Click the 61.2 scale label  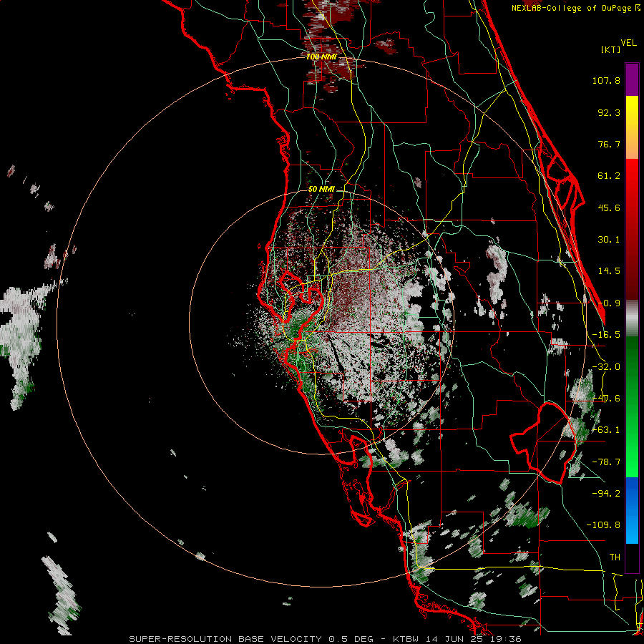(609, 176)
